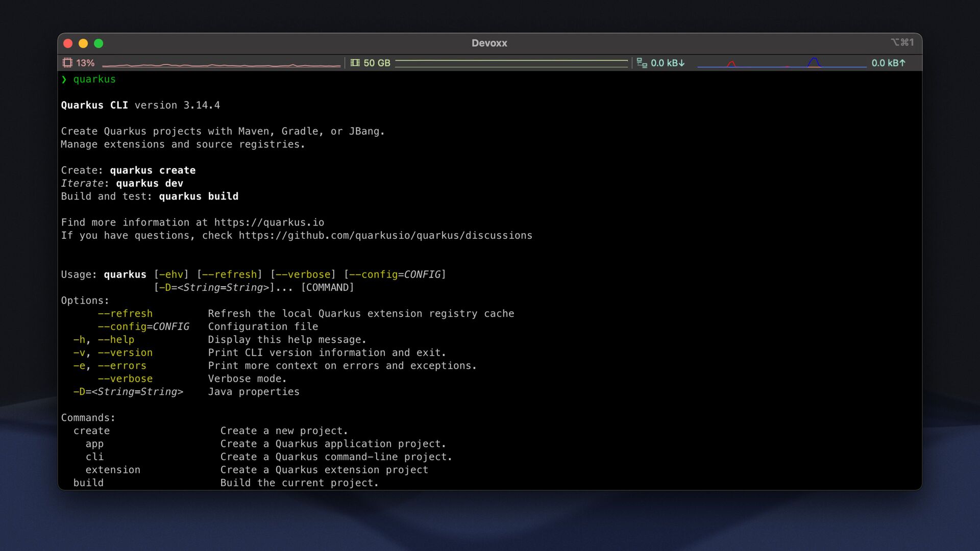Click the network icon beside 0.0 kB download
This screenshot has height=551, width=980.
tap(642, 63)
